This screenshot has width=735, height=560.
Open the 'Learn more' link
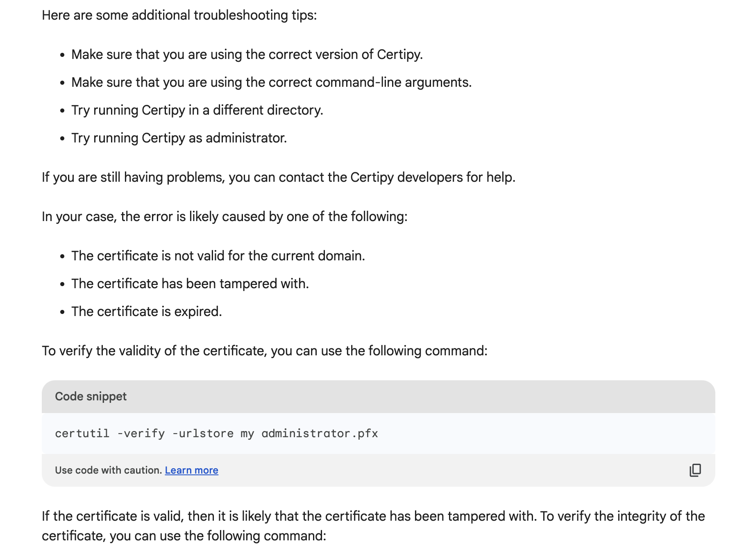[x=191, y=470]
